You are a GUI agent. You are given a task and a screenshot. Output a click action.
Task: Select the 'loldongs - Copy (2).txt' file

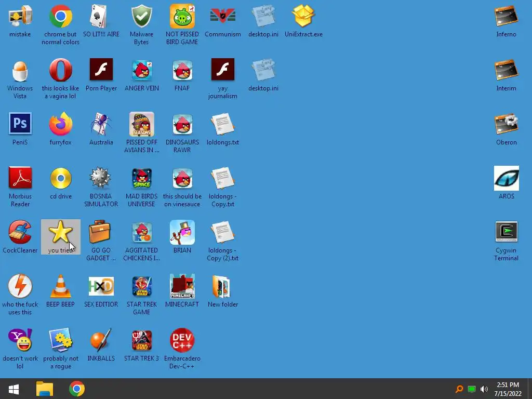(222, 232)
